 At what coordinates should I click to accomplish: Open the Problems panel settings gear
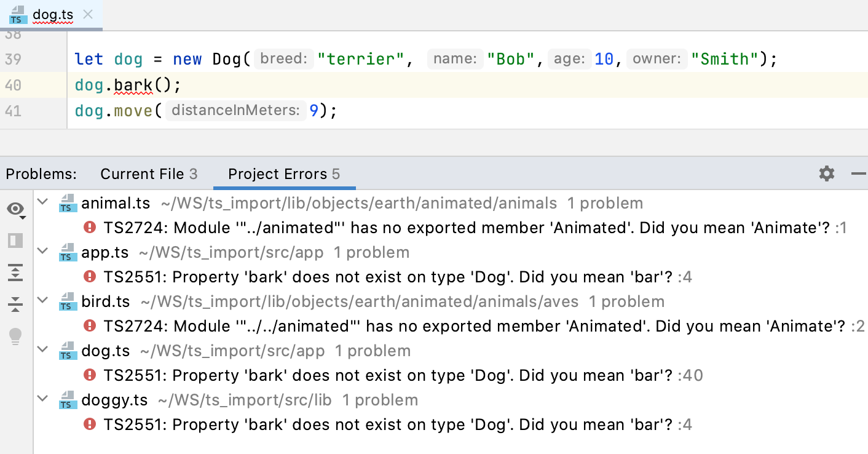point(826,173)
